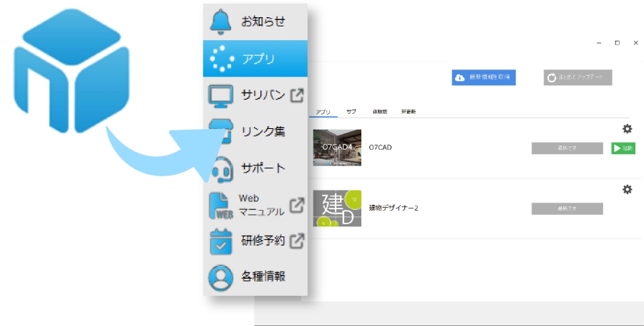Viewport: 644px width, 326px height.
Task: Click the blue 最新情報を取得 button
Action: click(x=484, y=77)
